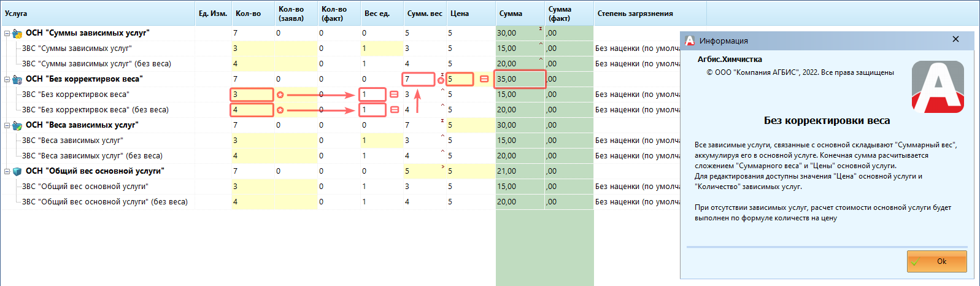Click the highlighted 35,00 Сумма cell

pos(519,79)
